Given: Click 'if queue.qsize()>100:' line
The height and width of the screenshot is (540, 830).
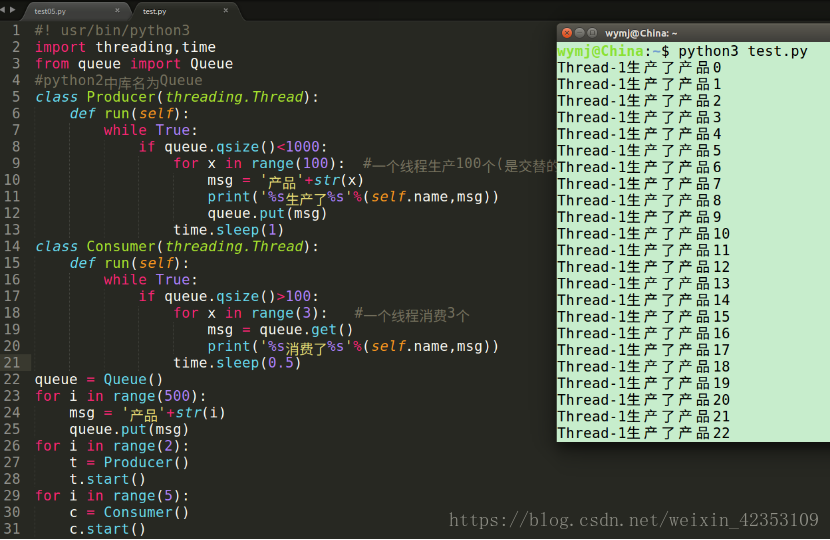Looking at the screenshot, I should click(229, 296).
